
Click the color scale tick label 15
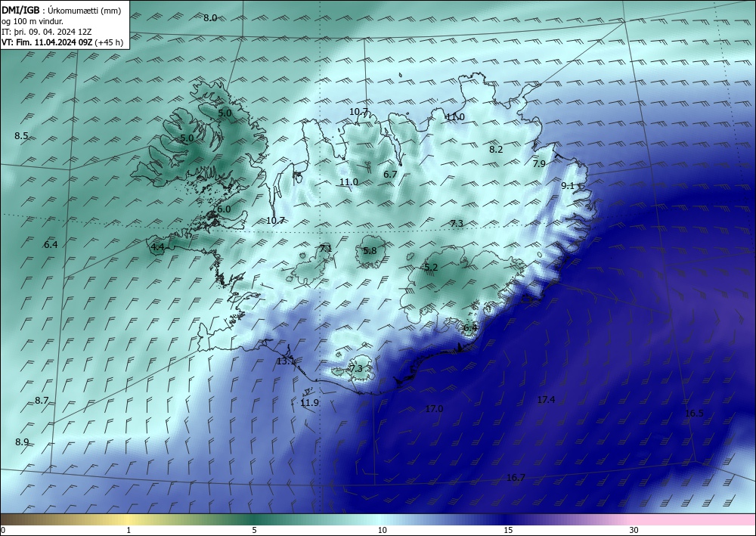click(x=508, y=531)
